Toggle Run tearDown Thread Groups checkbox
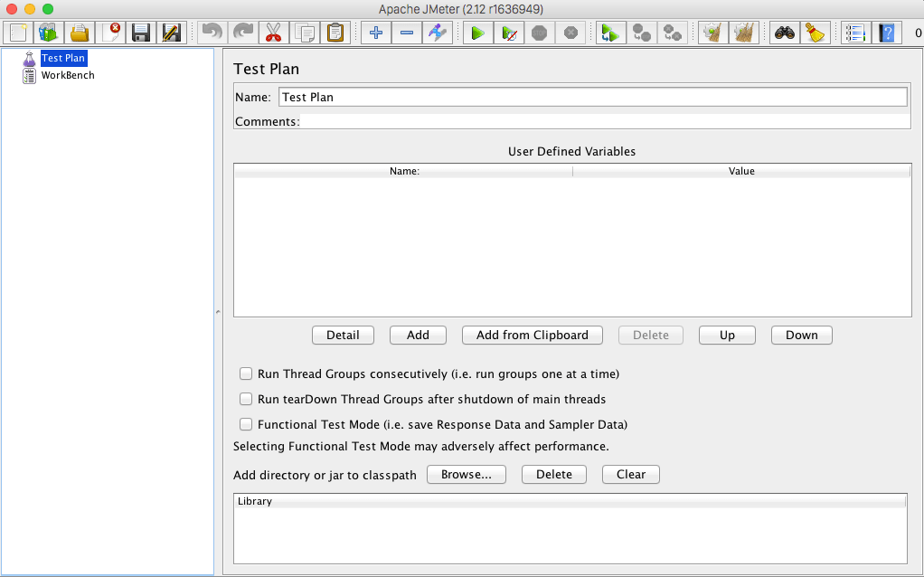This screenshot has height=577, width=924. pyautogui.click(x=246, y=399)
